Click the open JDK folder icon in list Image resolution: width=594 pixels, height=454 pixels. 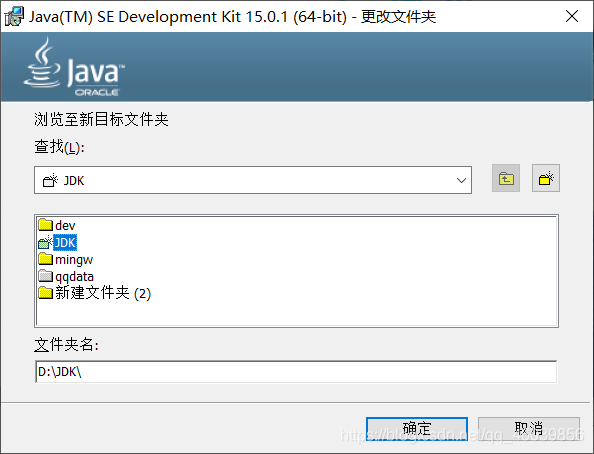[x=45, y=242]
